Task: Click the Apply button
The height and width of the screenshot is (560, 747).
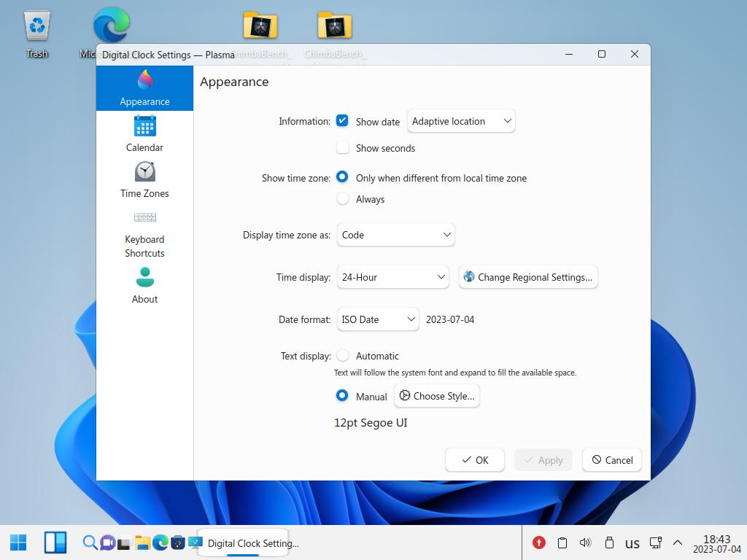Action: point(543,460)
